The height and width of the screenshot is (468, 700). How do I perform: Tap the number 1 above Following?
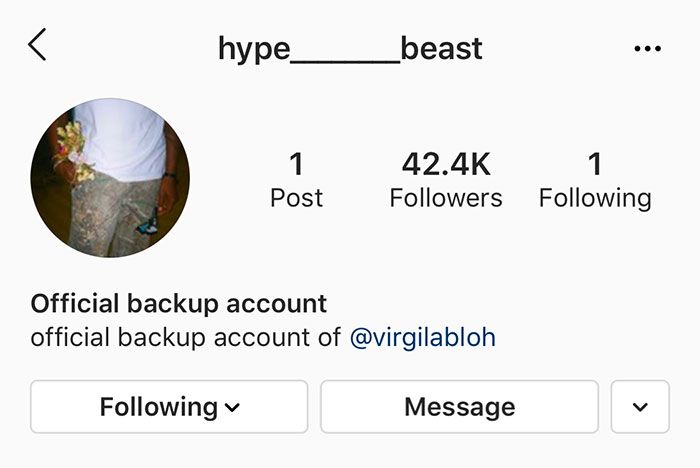[595, 164]
